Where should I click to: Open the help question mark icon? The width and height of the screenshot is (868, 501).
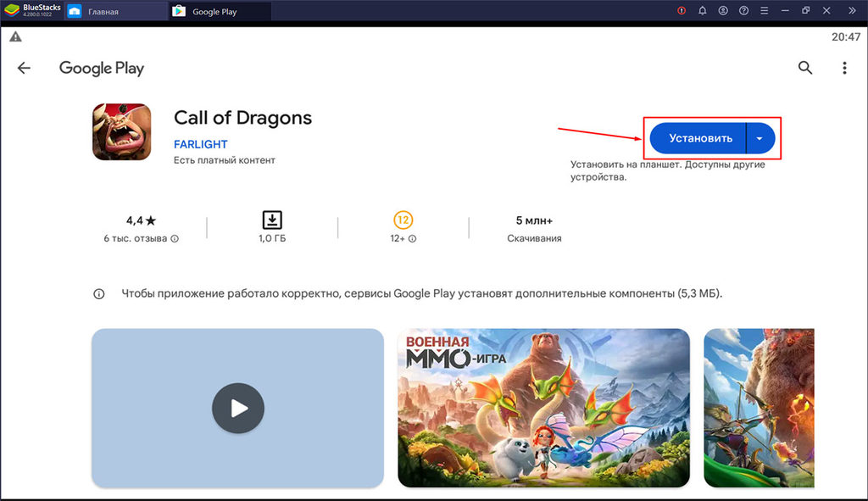(743, 10)
